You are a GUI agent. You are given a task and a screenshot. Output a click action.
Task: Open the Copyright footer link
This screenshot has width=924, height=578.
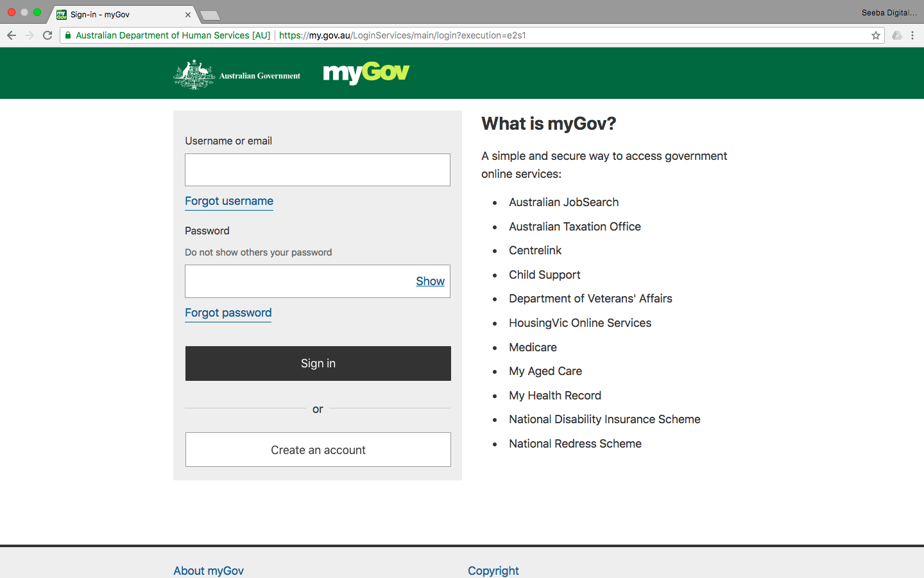point(493,570)
